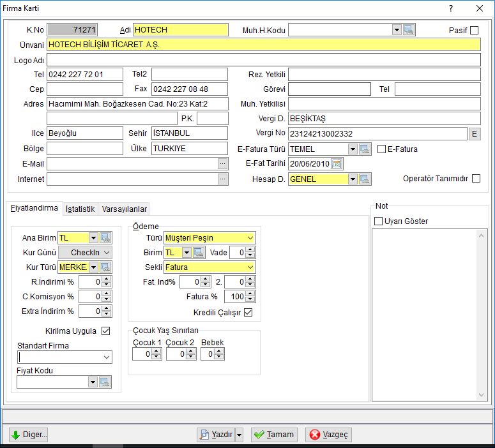Open lookup icon next to Ana Birim
The width and height of the screenshot is (495, 448).
pos(105,238)
